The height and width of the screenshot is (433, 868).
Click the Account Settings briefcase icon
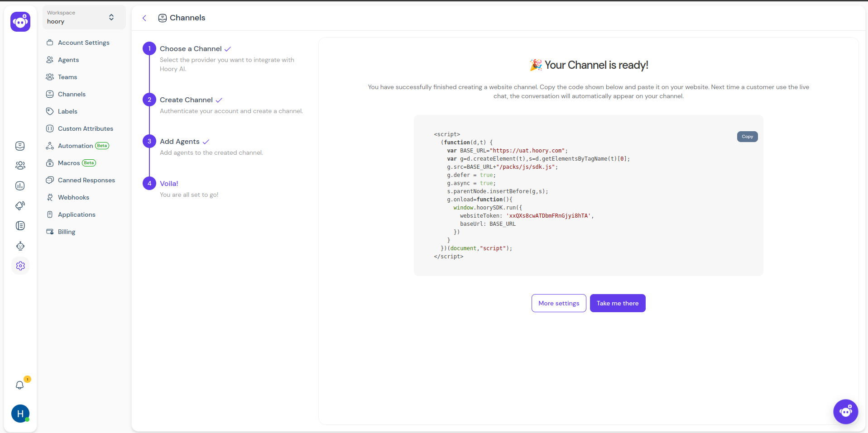pos(50,43)
